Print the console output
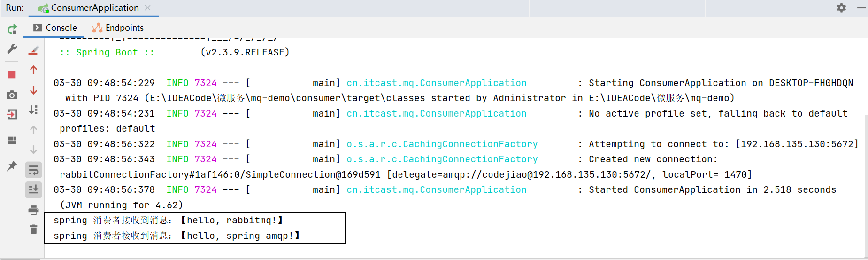The width and height of the screenshot is (868, 260). 33,210
